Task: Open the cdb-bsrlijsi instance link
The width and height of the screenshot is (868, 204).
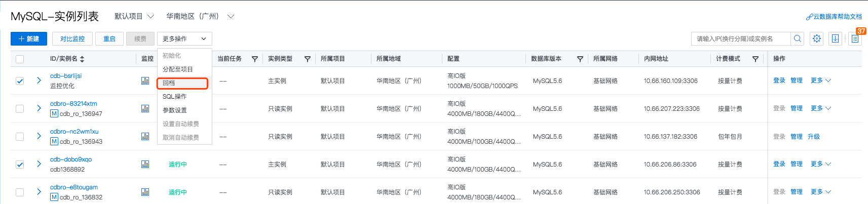Action: (66, 76)
